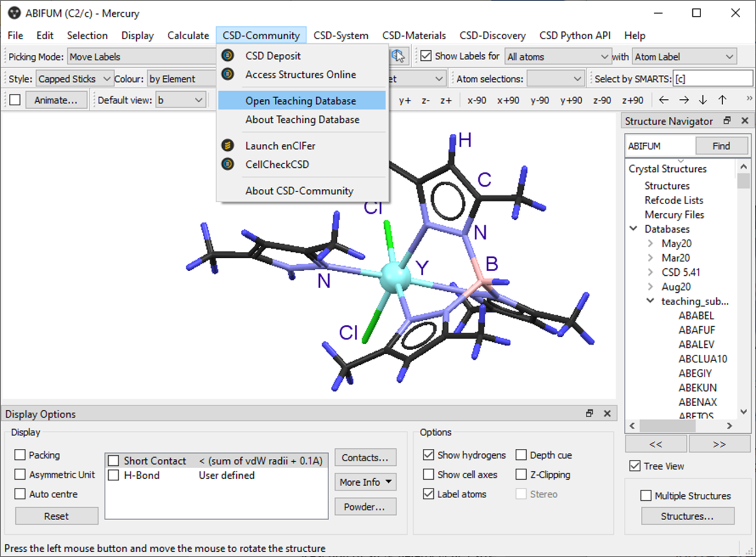Open the More Info dropdown button
This screenshot has height=557, width=756.
[x=365, y=482]
